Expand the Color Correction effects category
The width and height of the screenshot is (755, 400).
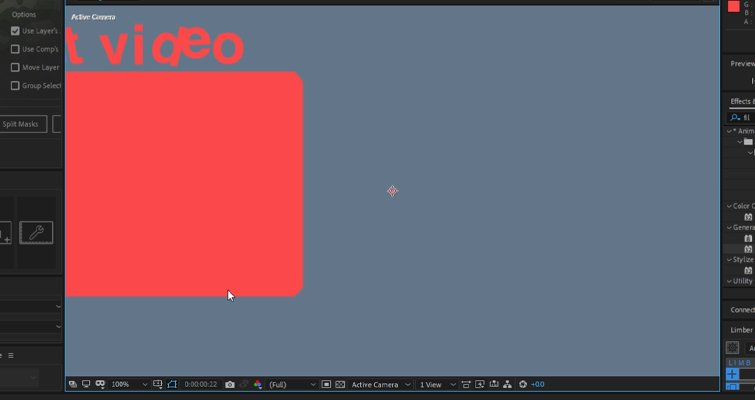(729, 206)
